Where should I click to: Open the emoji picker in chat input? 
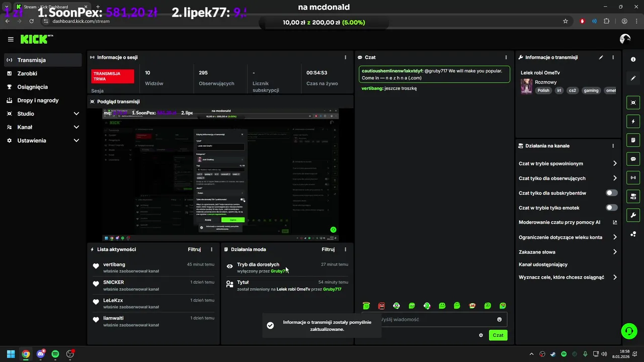point(500,319)
